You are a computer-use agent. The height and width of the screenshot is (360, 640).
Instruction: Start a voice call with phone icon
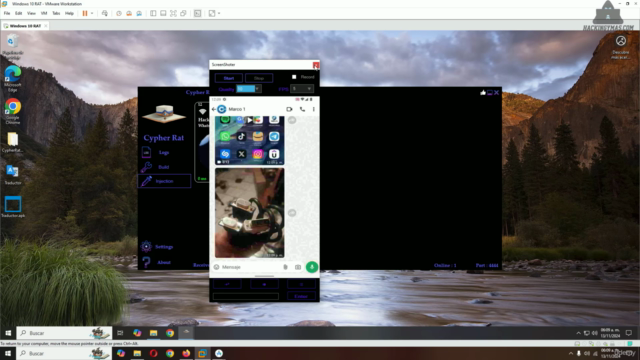302,109
